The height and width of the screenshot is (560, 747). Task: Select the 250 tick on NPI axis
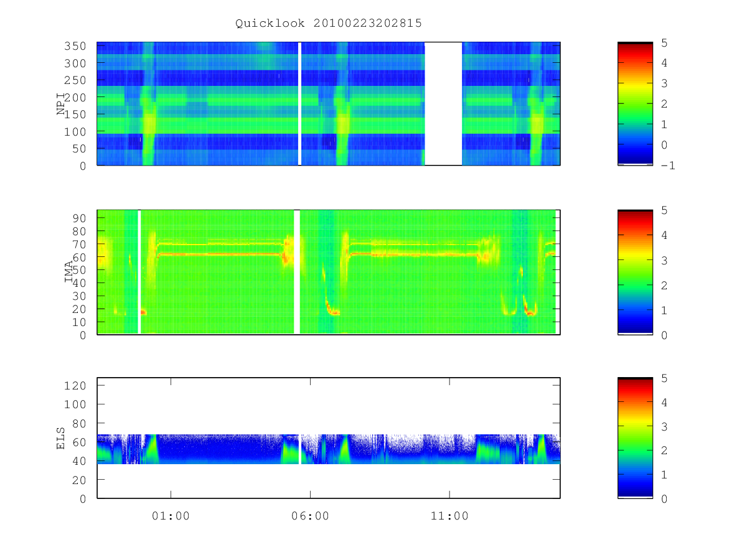(77, 80)
